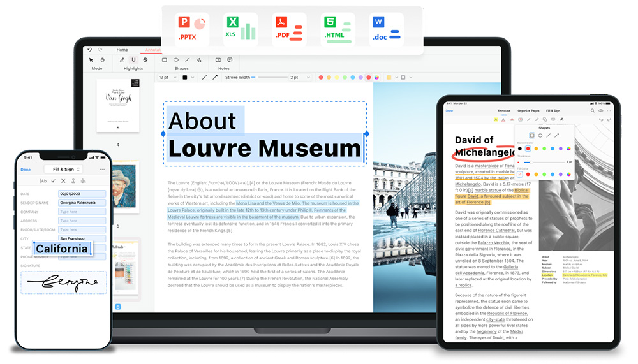Switch to the Home tab on laptop
The height and width of the screenshot is (364, 638).
pos(122,50)
